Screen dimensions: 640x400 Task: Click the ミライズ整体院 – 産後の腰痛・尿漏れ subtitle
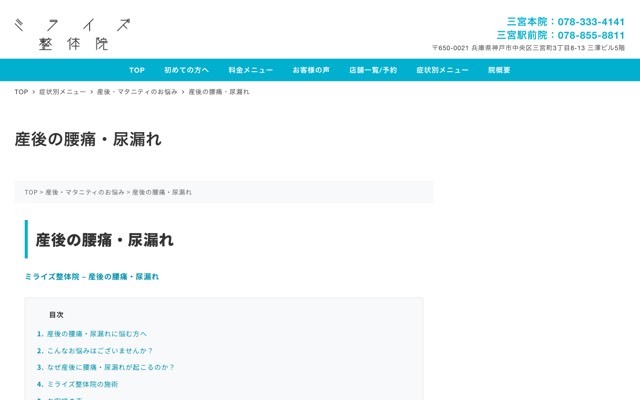(x=92, y=277)
